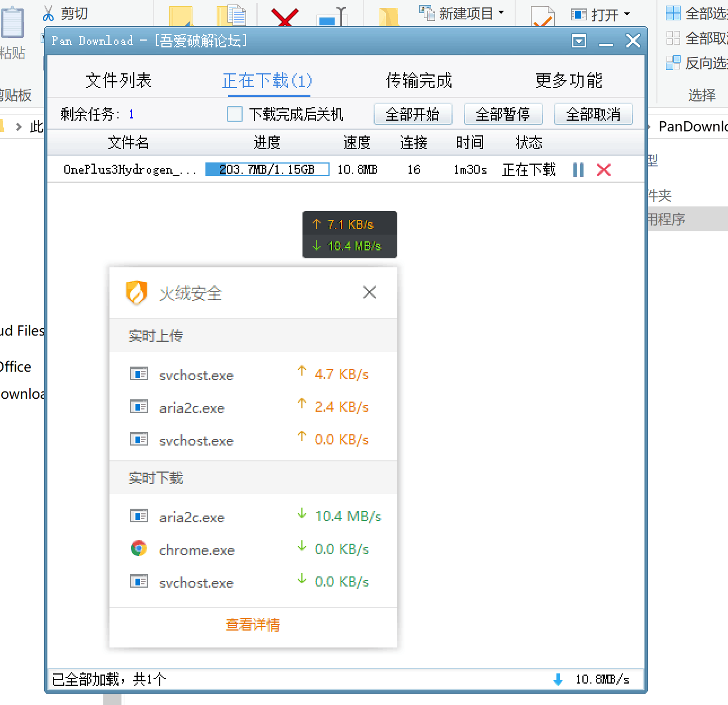This screenshot has width=728, height=705.
Task: Click the 全部暂停 button
Action: (503, 114)
